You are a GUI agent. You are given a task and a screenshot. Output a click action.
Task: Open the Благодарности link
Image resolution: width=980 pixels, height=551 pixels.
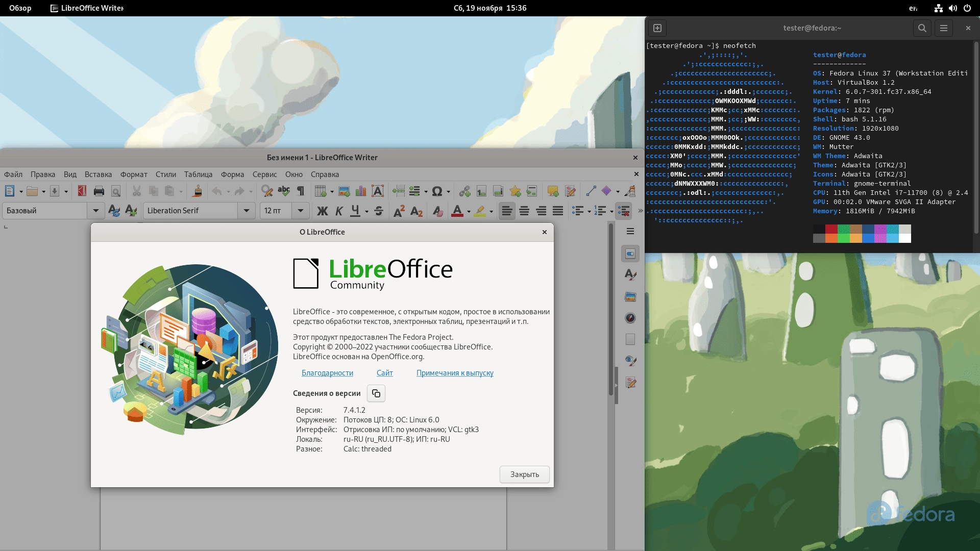click(327, 373)
